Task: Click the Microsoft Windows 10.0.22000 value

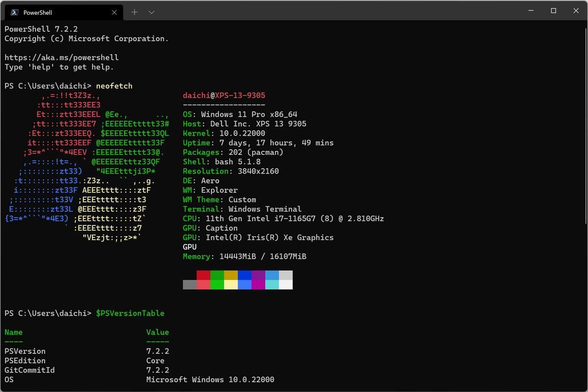Action: pyautogui.click(x=210, y=380)
